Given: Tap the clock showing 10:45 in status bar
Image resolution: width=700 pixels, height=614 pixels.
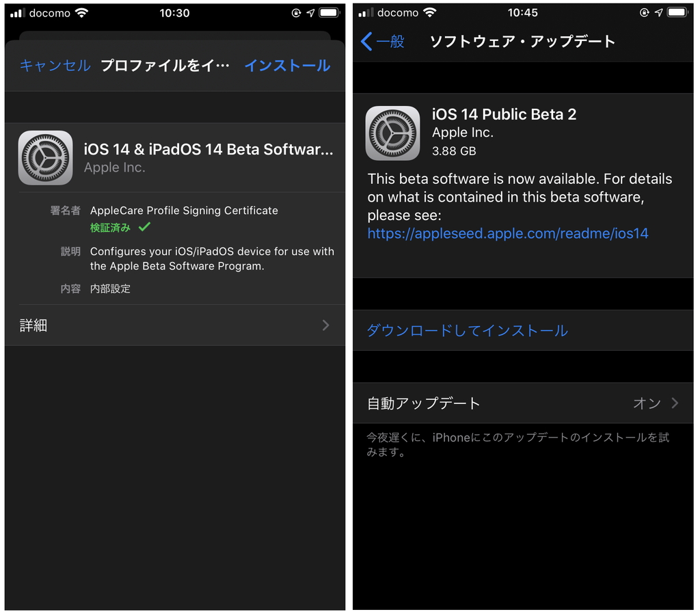Looking at the screenshot, I should (x=523, y=12).
